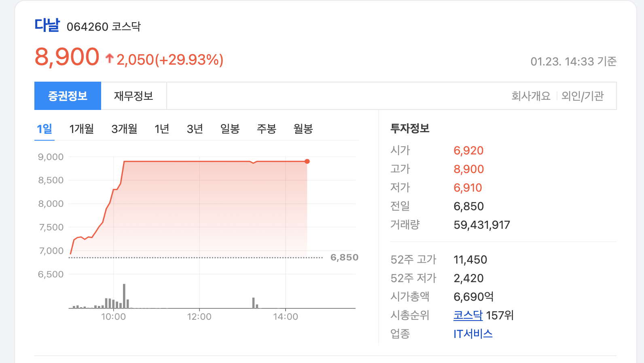The image size is (644, 363).
Task: Switch to 일봉 daily candle view
Action: [x=230, y=129]
